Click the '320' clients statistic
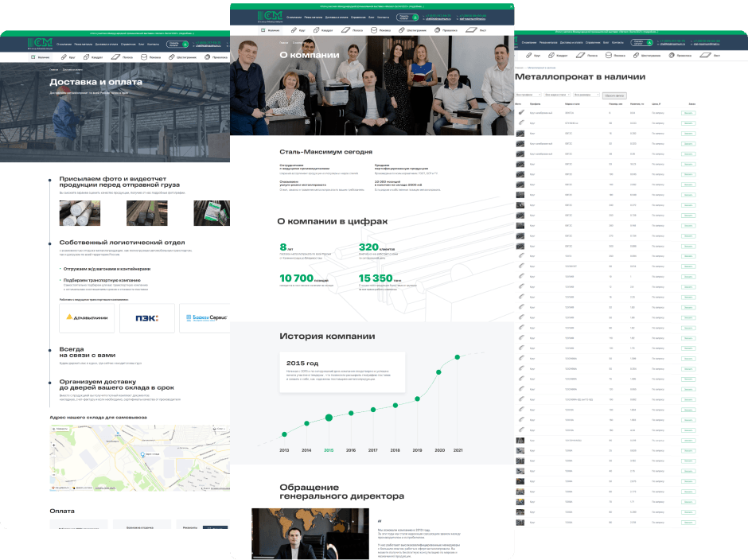Image resolution: width=748 pixels, height=560 pixels. 368,247
